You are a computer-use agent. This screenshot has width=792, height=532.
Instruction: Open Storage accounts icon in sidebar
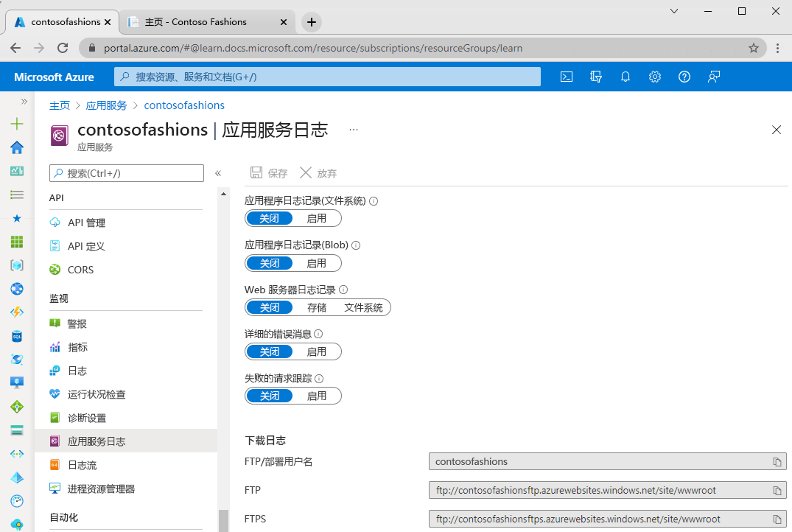(17, 430)
